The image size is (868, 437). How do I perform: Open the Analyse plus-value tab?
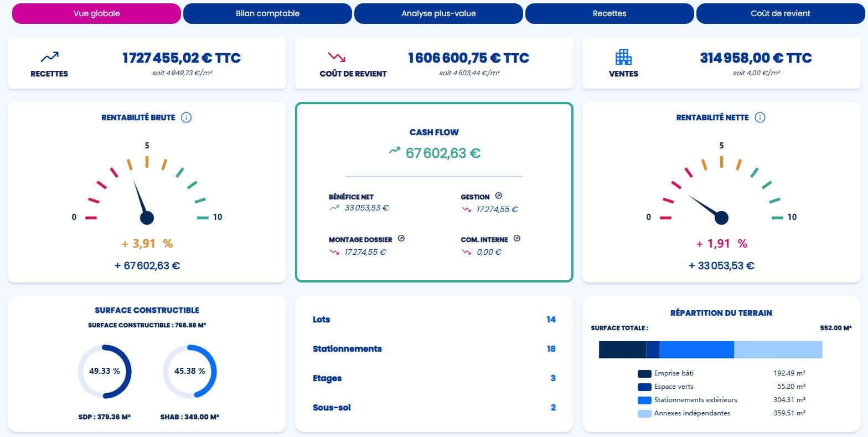438,13
